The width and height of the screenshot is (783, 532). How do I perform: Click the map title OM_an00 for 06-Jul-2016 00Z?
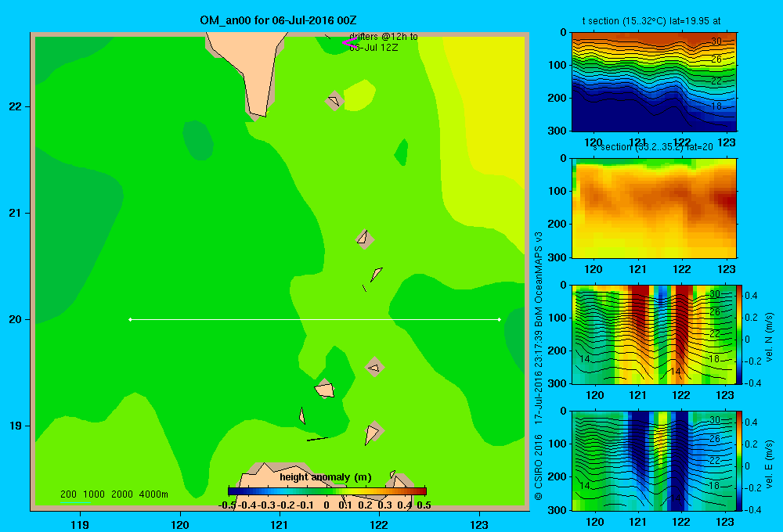[278, 20]
